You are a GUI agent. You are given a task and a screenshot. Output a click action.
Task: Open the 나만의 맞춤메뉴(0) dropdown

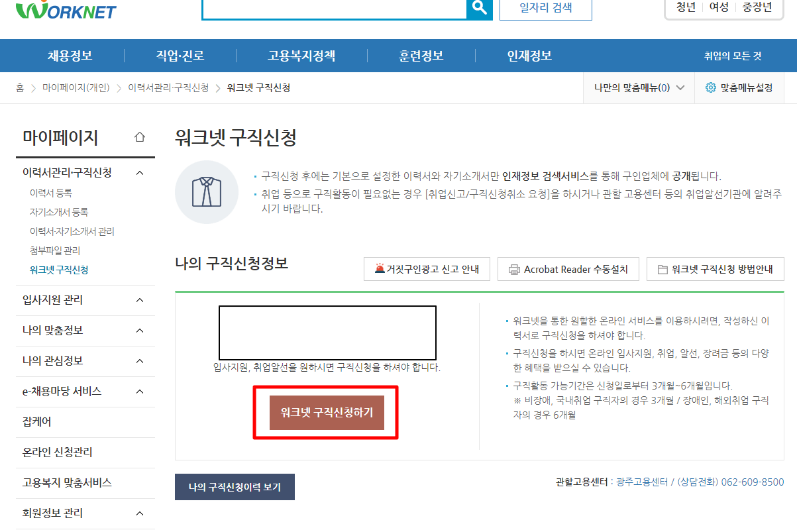pyautogui.click(x=637, y=87)
